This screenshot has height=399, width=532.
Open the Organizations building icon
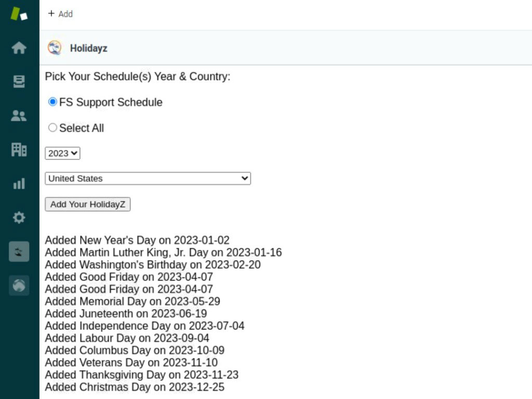19,150
